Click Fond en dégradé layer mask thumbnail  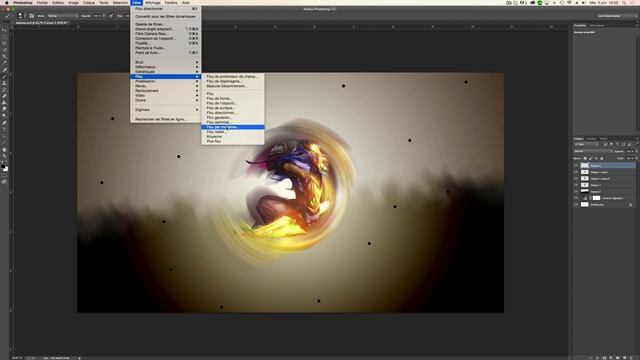pos(596,198)
